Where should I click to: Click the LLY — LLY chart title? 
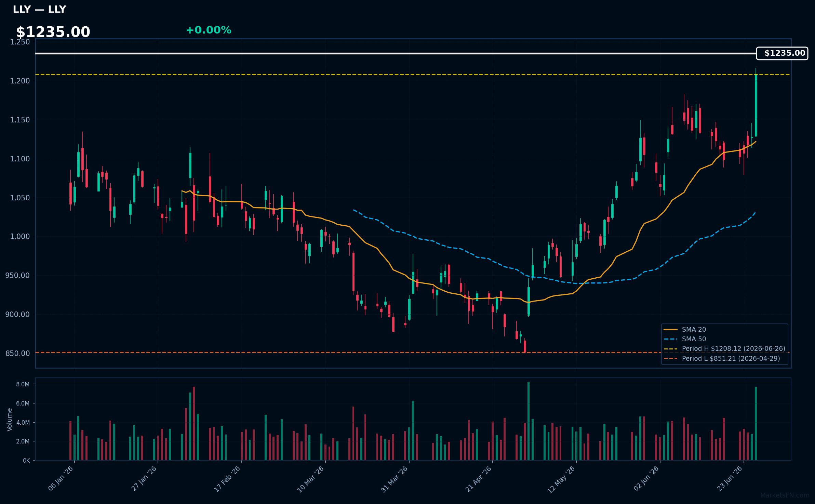point(39,10)
